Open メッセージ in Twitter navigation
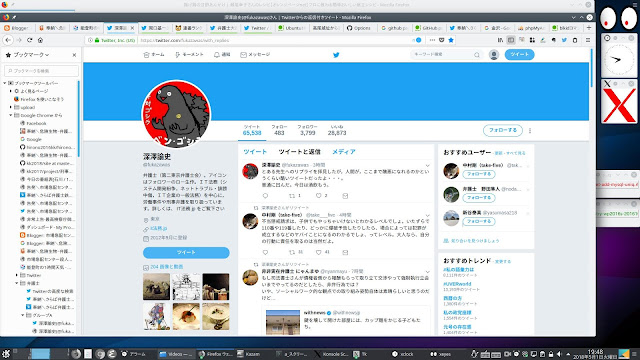Image resolution: width=640 pixels, height=360 pixels. [255, 55]
